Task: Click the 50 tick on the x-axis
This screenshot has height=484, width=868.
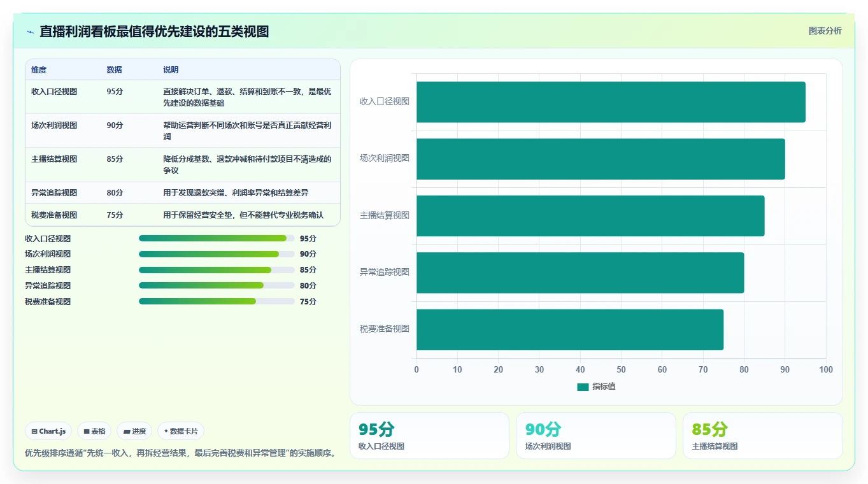Action: point(622,370)
